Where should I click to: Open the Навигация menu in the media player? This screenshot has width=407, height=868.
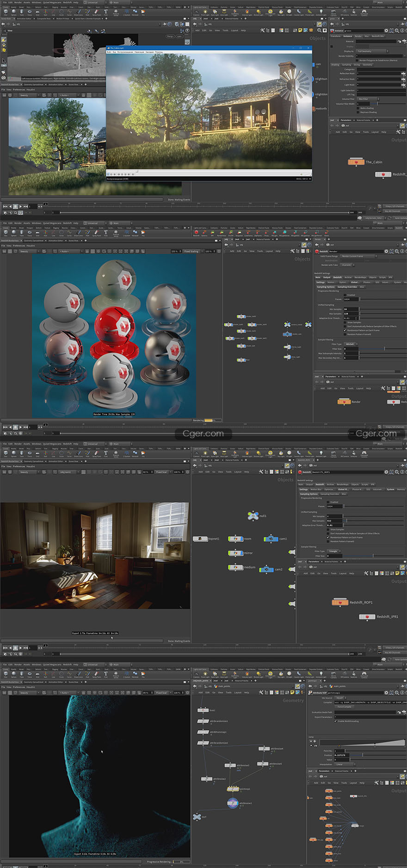139,52
